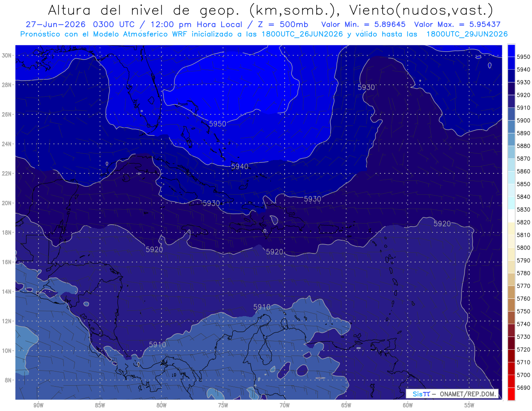The image size is (532, 411).
Task: Click the 5860 label on the color legend
Action: [x=523, y=171]
